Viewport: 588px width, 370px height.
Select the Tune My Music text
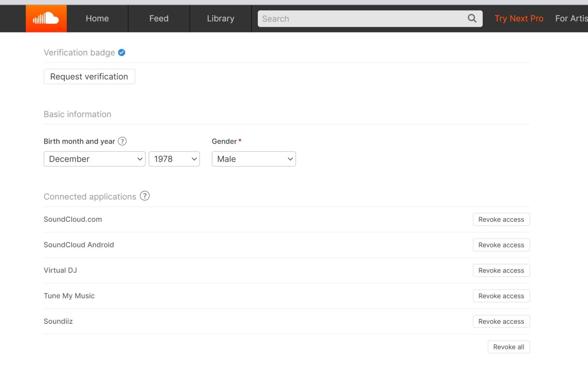[x=69, y=296]
